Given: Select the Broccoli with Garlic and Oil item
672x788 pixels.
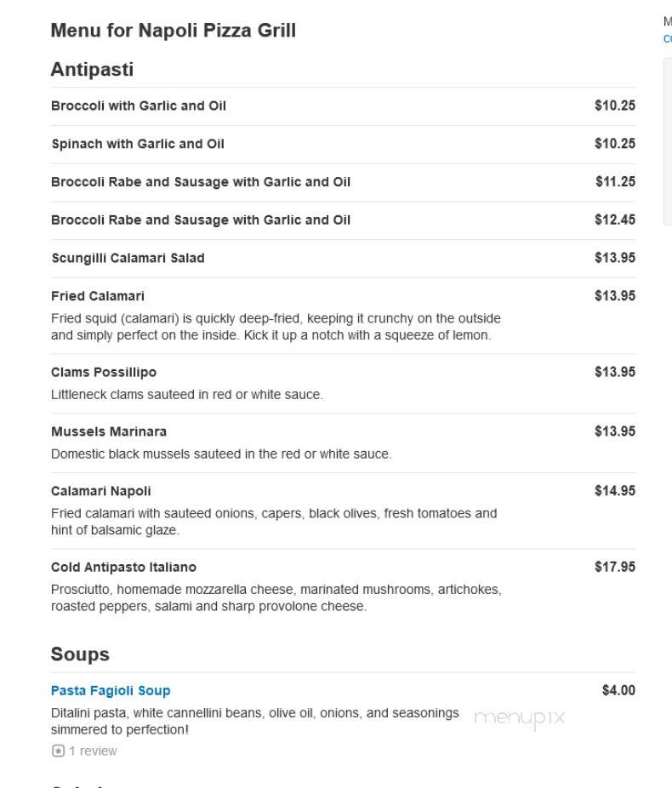Looking at the screenshot, I should click(139, 106).
